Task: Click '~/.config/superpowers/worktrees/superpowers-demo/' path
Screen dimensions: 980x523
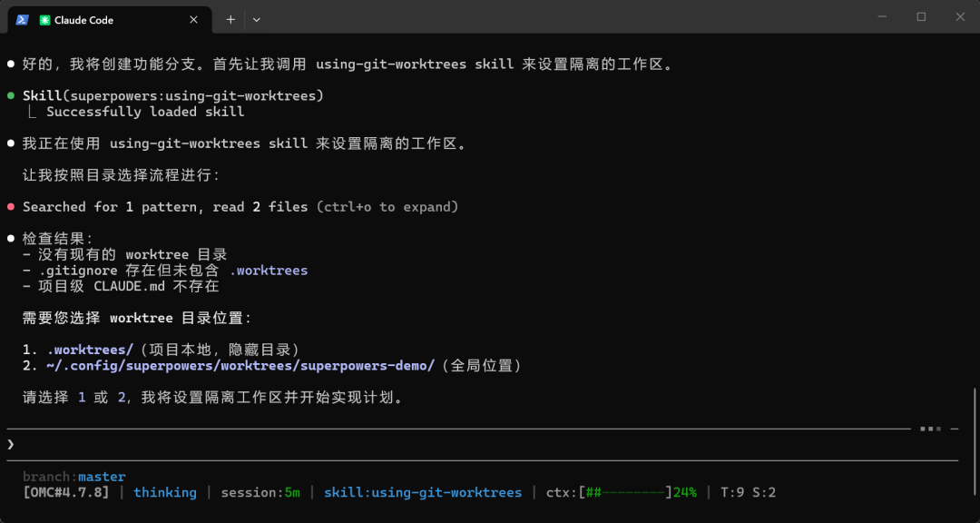Action: [x=240, y=366]
